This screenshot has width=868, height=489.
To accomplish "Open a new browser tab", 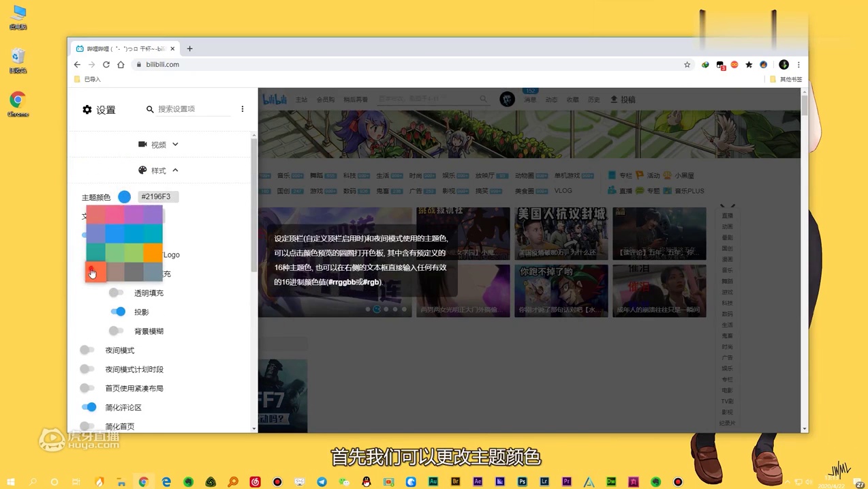I will 190,48.
